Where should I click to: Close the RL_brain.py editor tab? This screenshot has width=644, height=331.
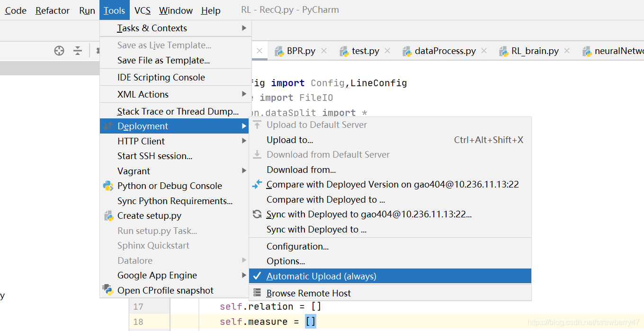pyautogui.click(x=567, y=51)
